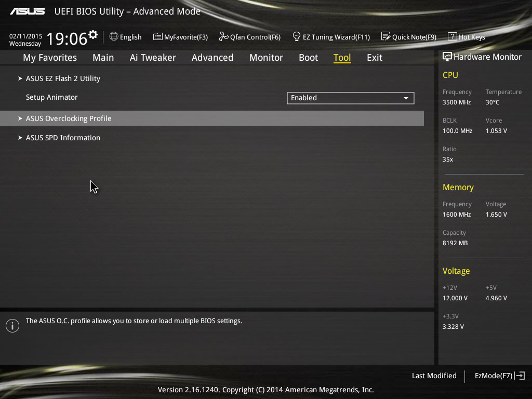Open Quick Note(F9)

[x=414, y=37]
